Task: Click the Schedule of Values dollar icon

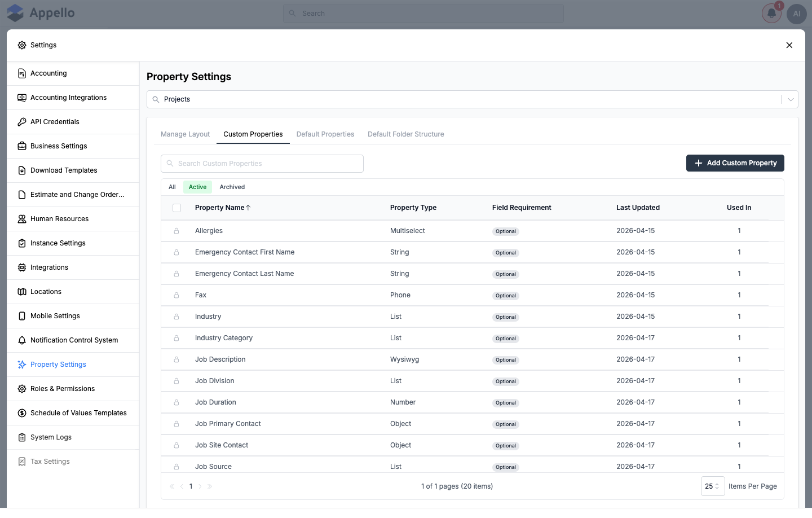Action: pos(22,413)
